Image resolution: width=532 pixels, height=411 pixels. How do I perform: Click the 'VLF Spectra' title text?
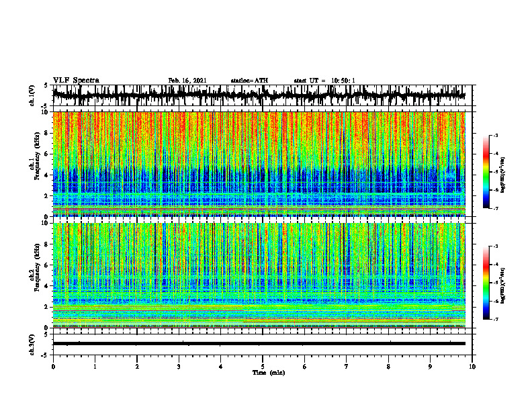tap(76, 81)
